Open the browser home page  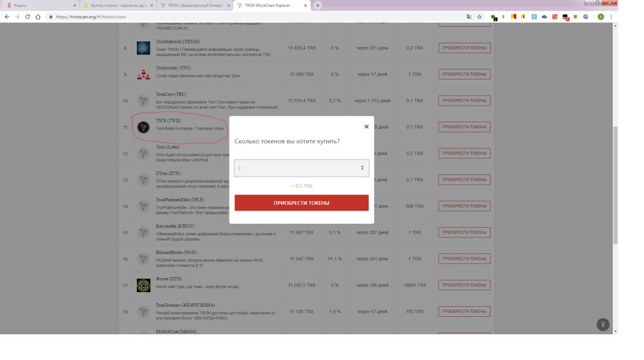click(38, 17)
